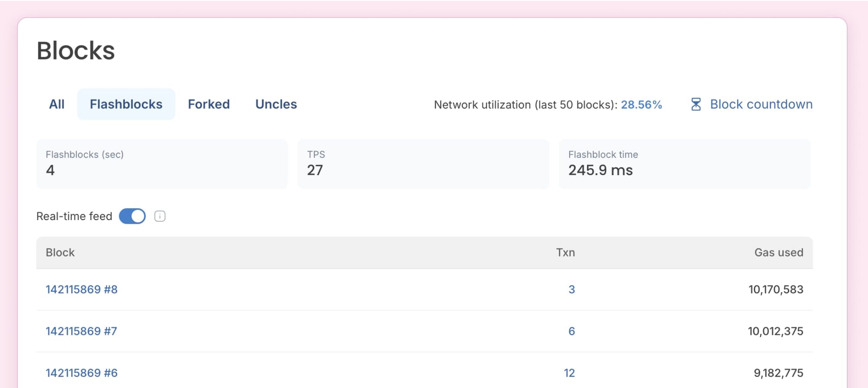The width and height of the screenshot is (868, 388).
Task: Click the TPS stat card
Action: pyautogui.click(x=423, y=164)
